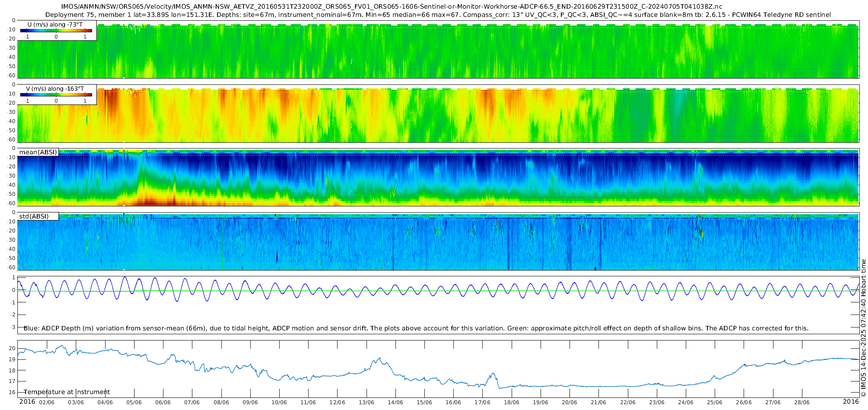Click the U velocity colorbar gradient
868x410 pixels.
pos(56,30)
